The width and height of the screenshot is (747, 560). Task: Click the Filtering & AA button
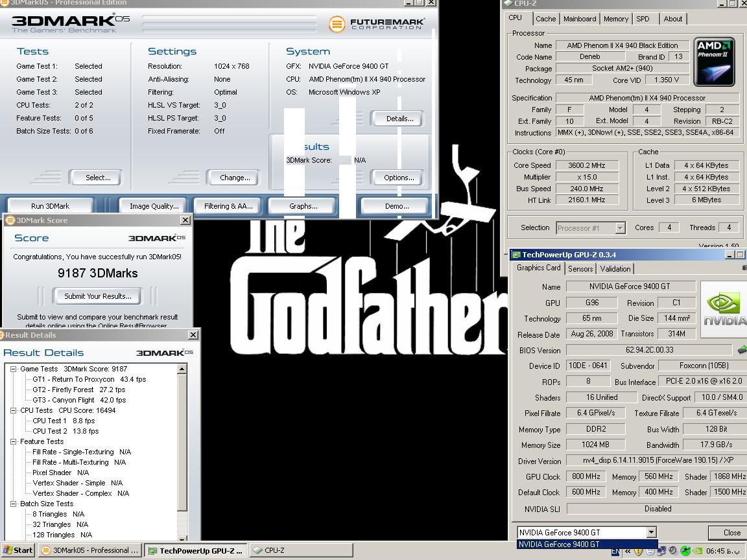[x=228, y=206]
